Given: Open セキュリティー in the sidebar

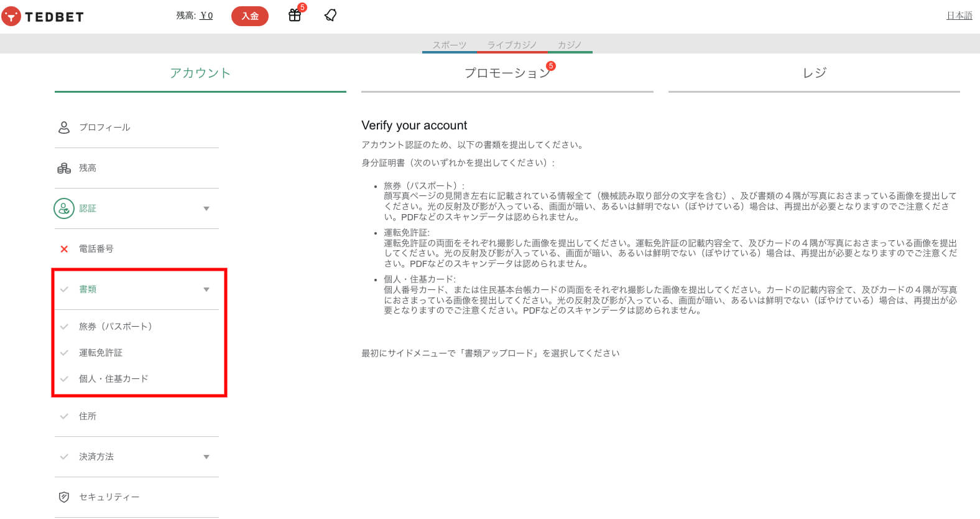Looking at the screenshot, I should (109, 497).
